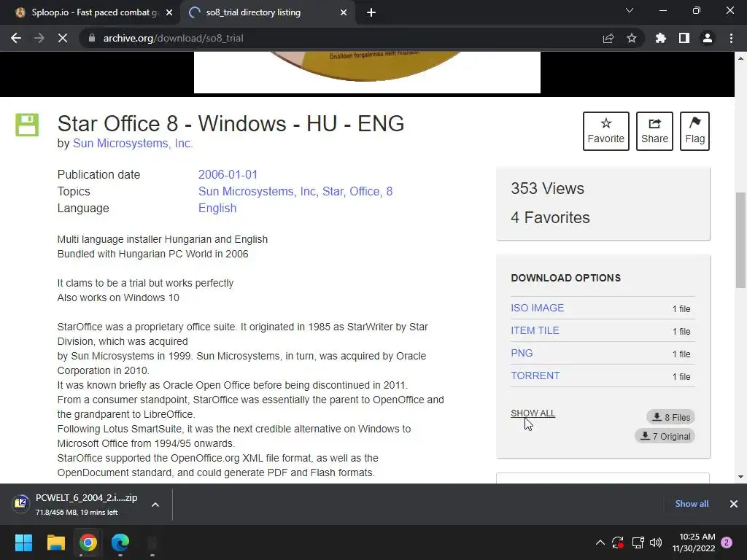Flag this item

tap(694, 131)
